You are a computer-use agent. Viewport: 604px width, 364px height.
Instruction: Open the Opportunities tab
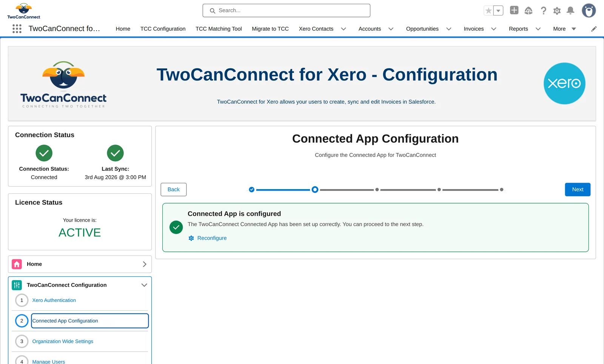click(x=422, y=29)
